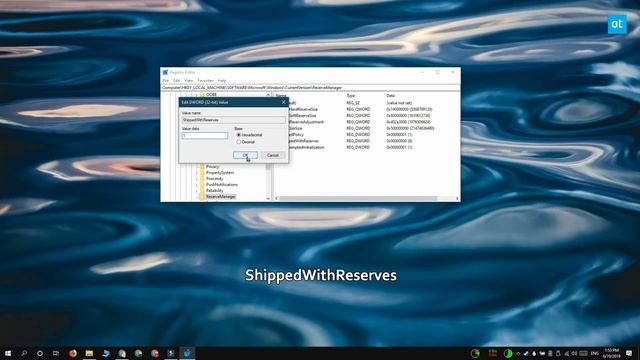Viewport: 640px width, 360px height.
Task: Show hidden system tray icons
Action: click(x=518, y=353)
